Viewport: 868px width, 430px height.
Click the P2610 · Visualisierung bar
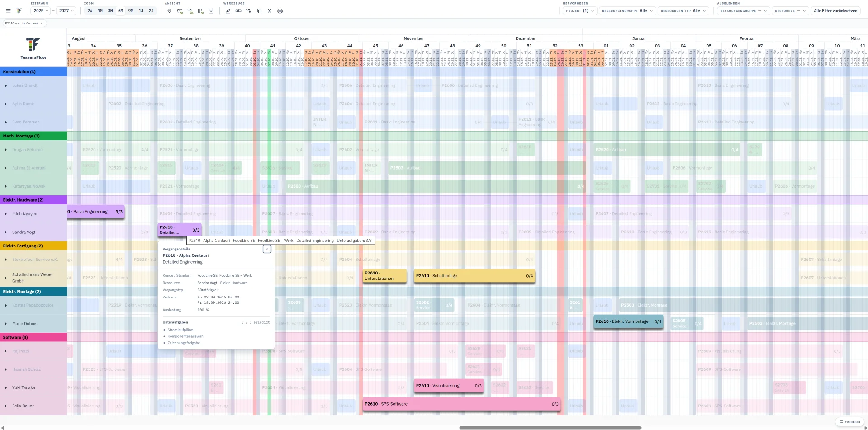[x=449, y=386]
